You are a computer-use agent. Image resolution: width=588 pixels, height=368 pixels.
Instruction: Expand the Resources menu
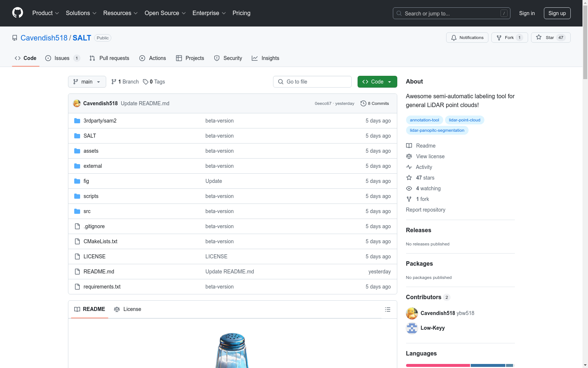click(x=120, y=13)
